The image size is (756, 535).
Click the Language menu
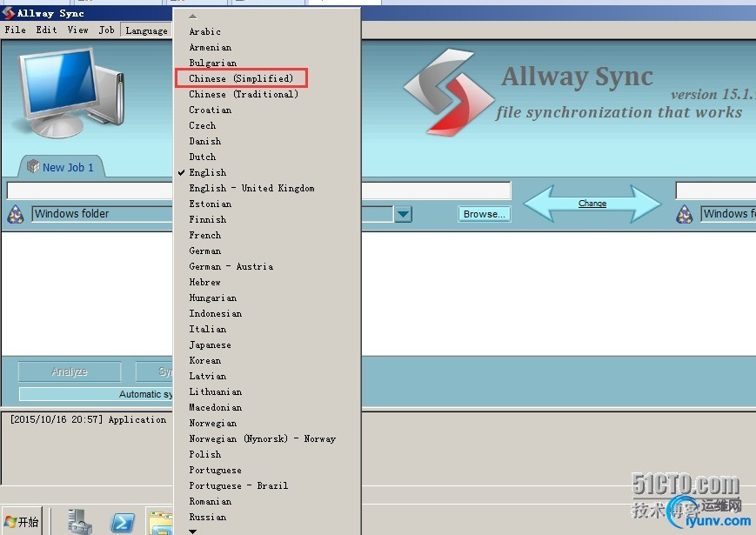146,30
